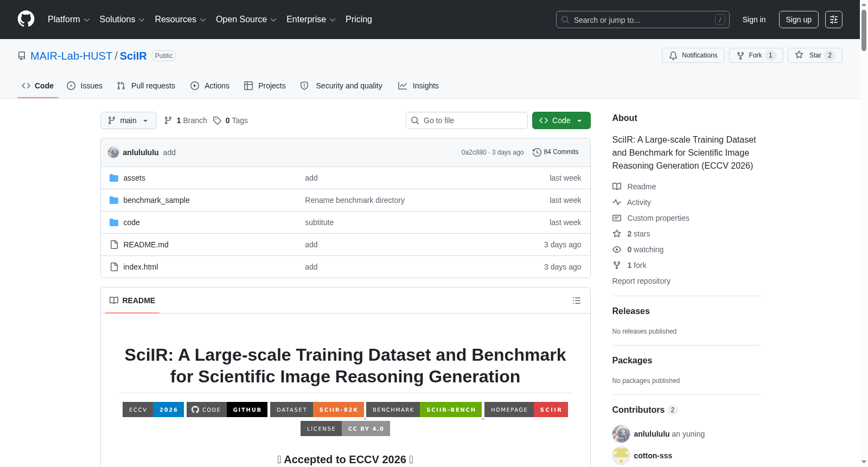Click the Search or jump to field
Screen dimensions: 868x467
pyautogui.click(x=643, y=20)
